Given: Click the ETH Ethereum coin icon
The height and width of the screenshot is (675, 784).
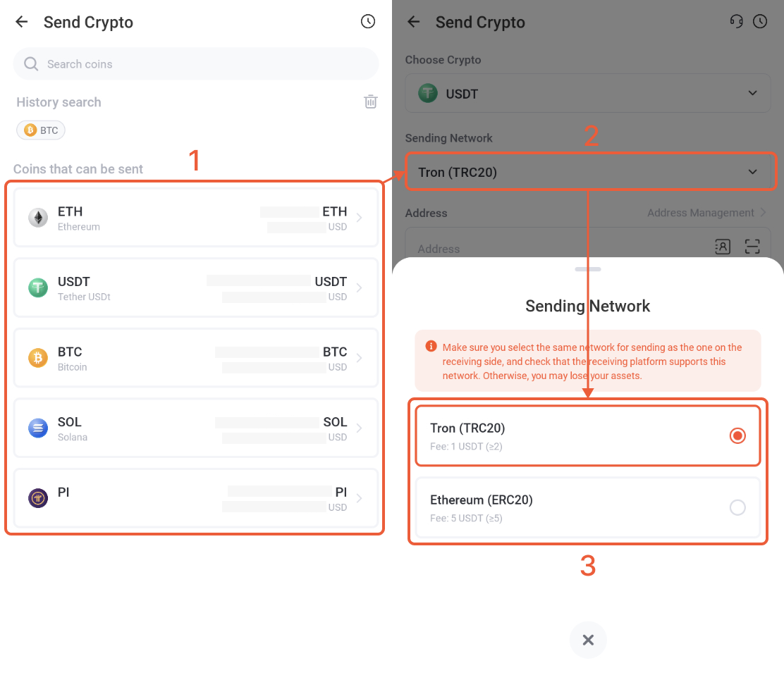Looking at the screenshot, I should (37, 217).
